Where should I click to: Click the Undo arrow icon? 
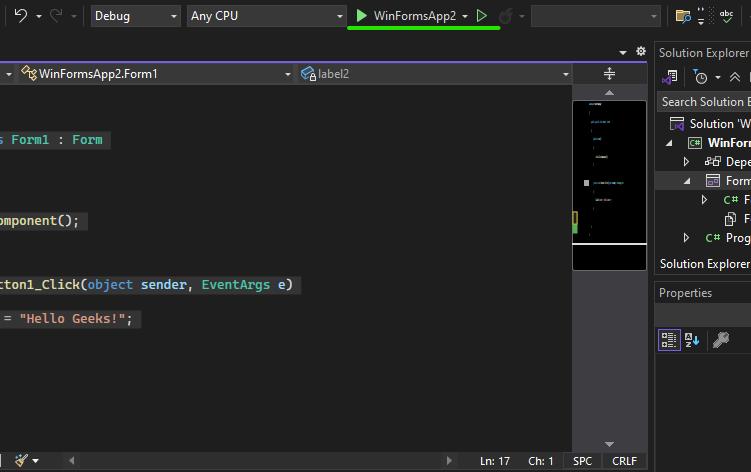[21, 16]
